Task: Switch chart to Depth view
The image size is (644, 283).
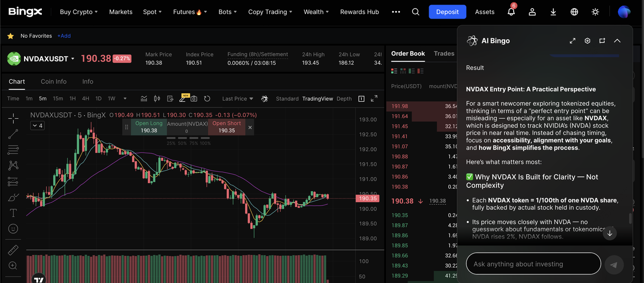Action: (344, 99)
